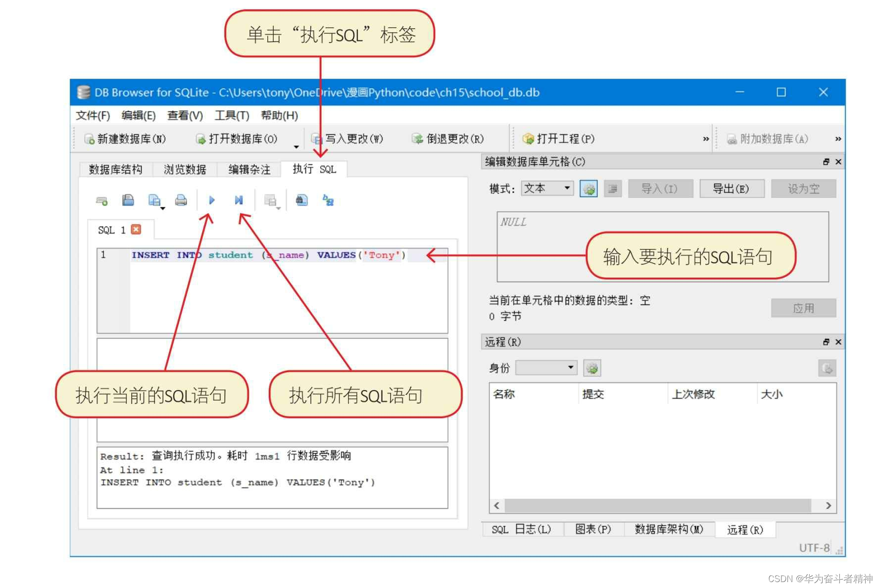Click the print SQL icon
This screenshot has width=880, height=588.
pos(181,200)
